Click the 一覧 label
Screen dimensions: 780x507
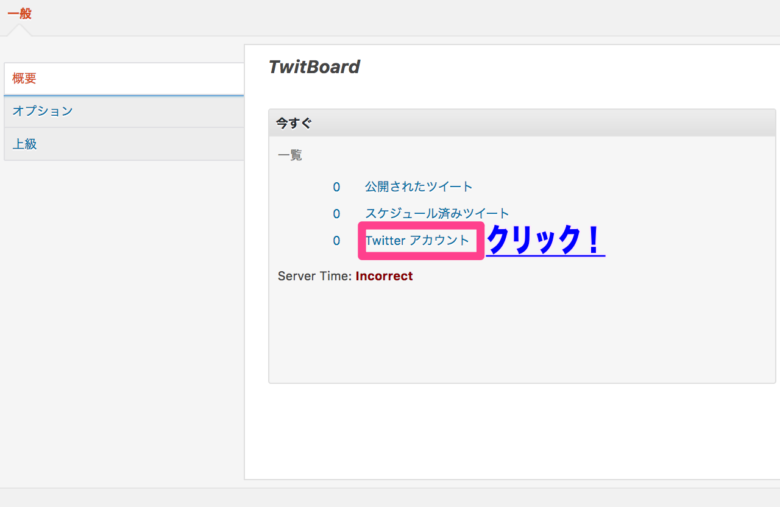click(x=290, y=155)
